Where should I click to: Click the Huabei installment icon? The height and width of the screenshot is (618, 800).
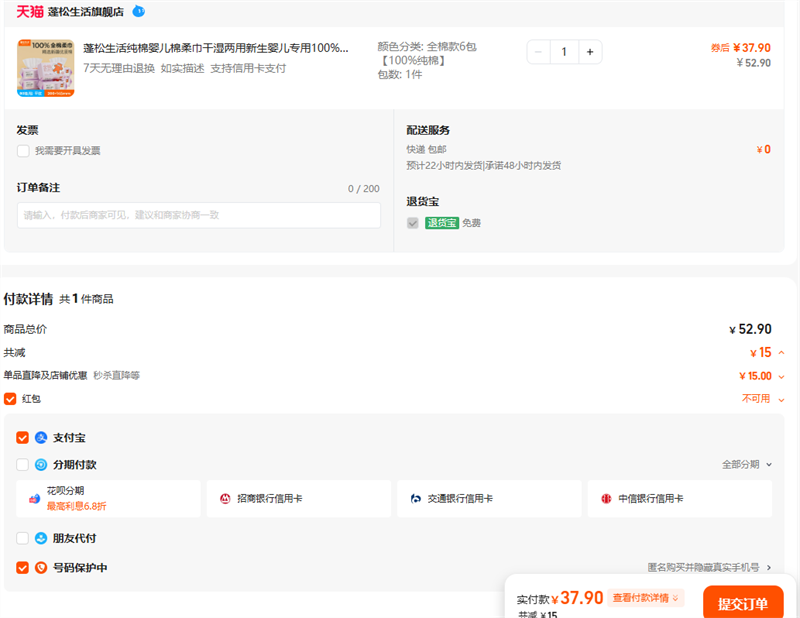pos(33,498)
